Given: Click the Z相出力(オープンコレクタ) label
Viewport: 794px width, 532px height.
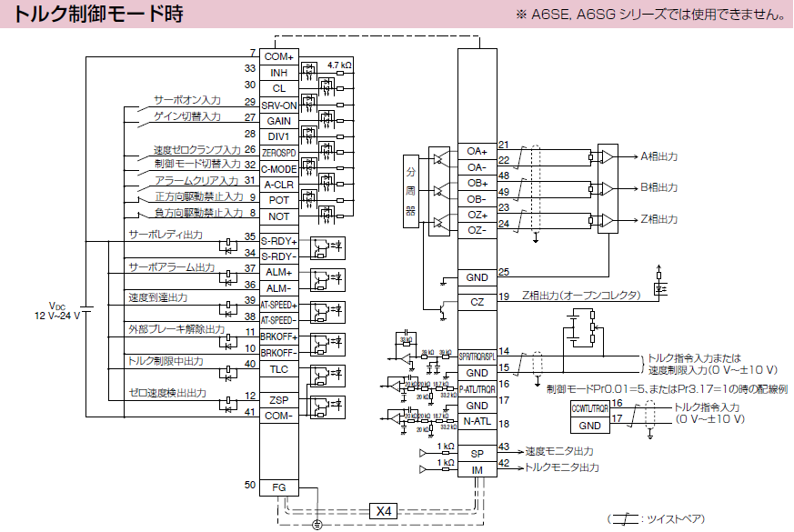Looking at the screenshot, I should [581, 296].
